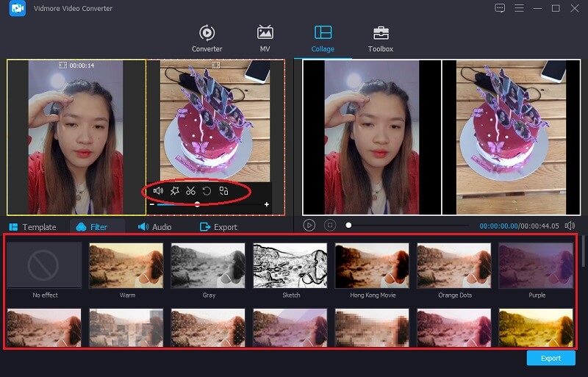Click the film strip icon on cake clip
This screenshot has width=588, height=377.
215,65
